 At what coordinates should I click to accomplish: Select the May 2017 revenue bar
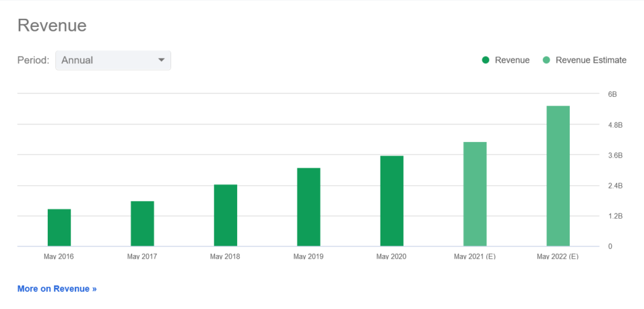(142, 224)
